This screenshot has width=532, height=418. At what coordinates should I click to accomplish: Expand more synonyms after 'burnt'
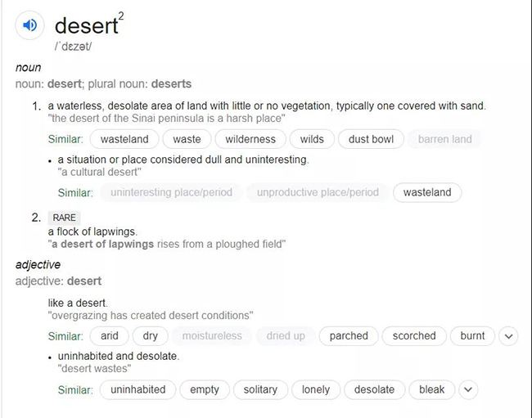pyautogui.click(x=508, y=335)
